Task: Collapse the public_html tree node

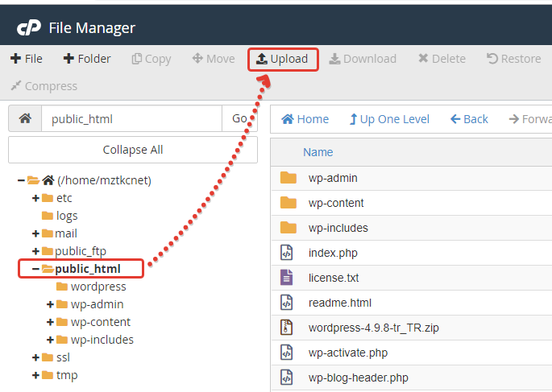Action: [35, 269]
